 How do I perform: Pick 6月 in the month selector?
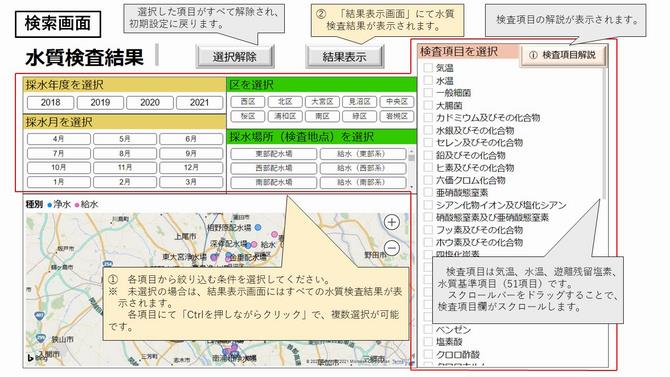(x=191, y=139)
